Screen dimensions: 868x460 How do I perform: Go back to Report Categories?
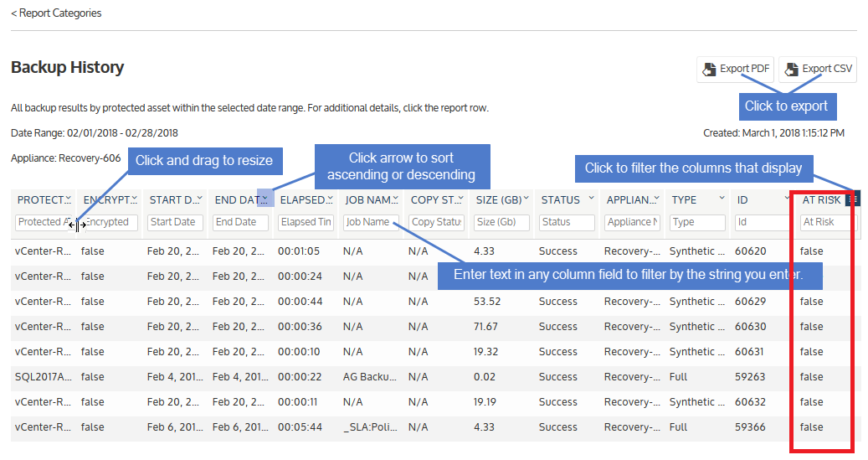[56, 13]
